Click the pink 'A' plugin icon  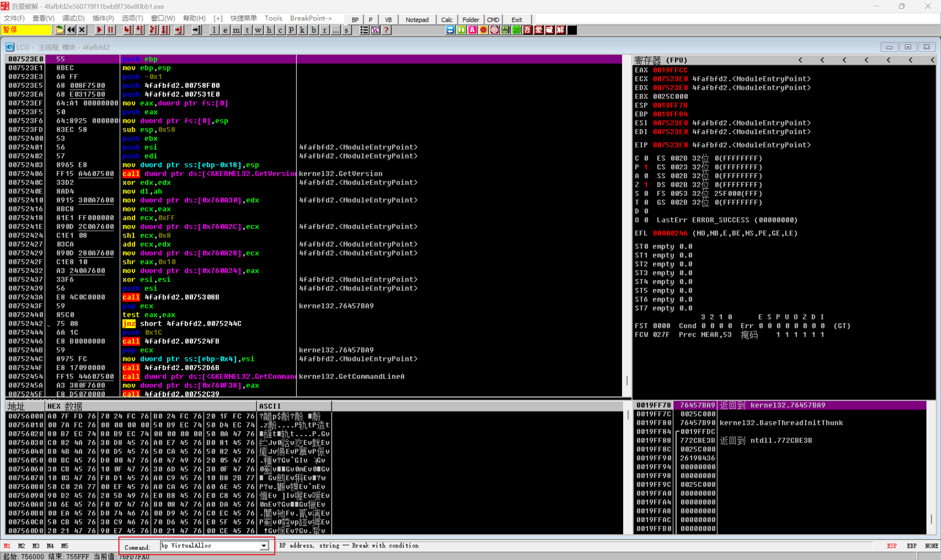point(472,30)
